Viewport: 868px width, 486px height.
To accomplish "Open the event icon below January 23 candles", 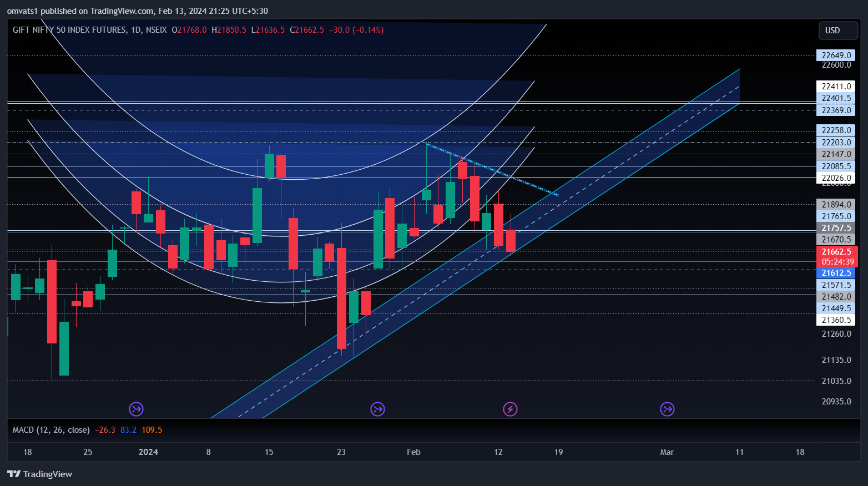I will [377, 409].
